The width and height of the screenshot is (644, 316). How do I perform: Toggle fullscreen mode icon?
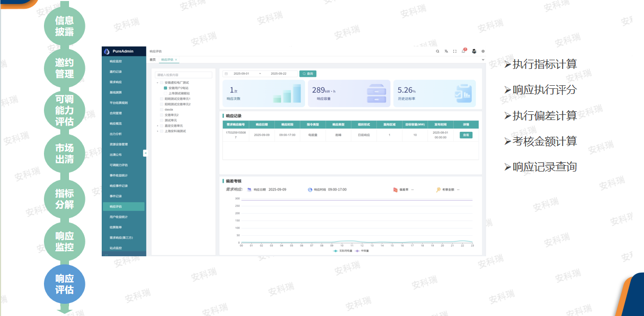[455, 52]
